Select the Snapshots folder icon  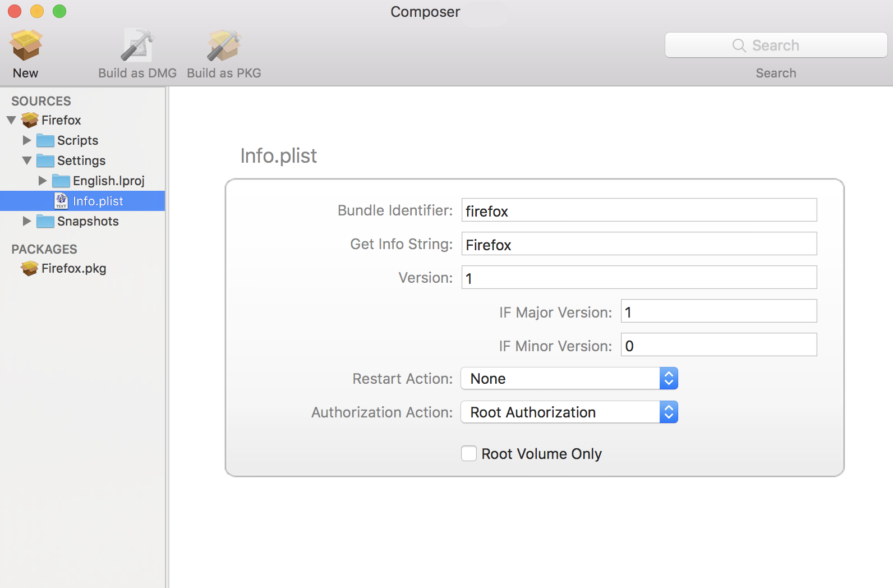45,221
